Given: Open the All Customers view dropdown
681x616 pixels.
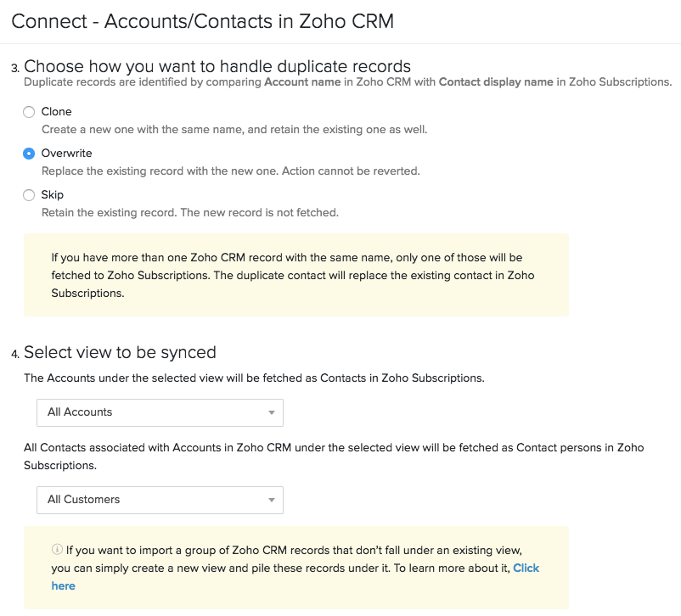Looking at the screenshot, I should pos(160,500).
